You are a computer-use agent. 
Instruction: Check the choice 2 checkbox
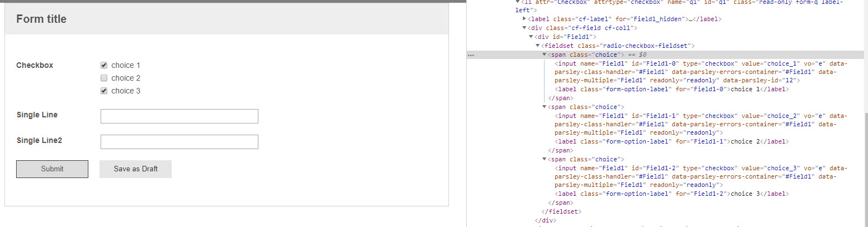(x=103, y=78)
